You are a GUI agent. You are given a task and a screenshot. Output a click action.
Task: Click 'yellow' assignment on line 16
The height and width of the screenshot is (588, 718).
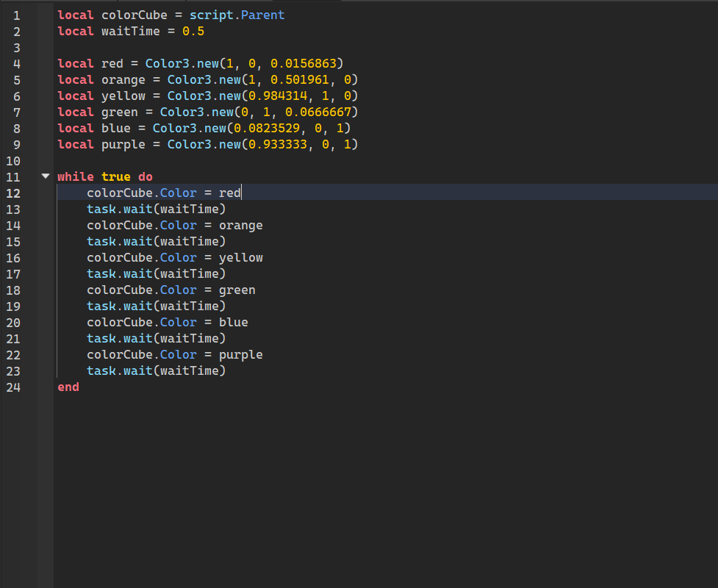point(240,258)
